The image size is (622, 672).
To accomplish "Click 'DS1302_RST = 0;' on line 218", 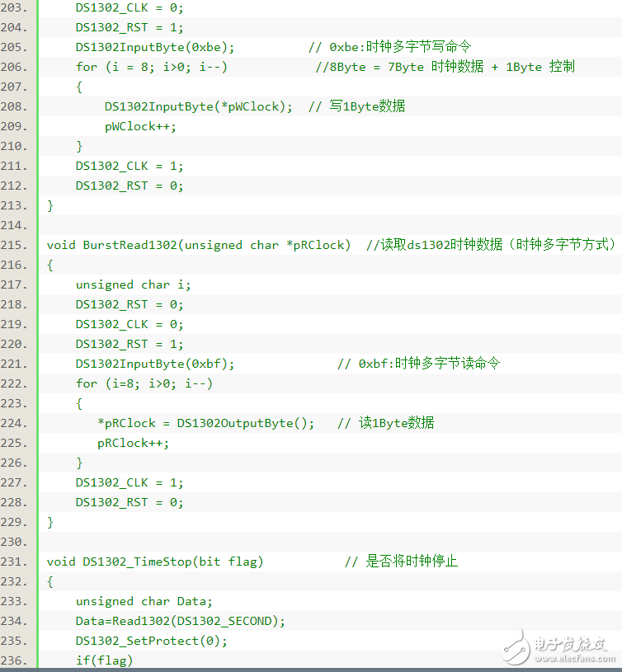I will click(130, 304).
